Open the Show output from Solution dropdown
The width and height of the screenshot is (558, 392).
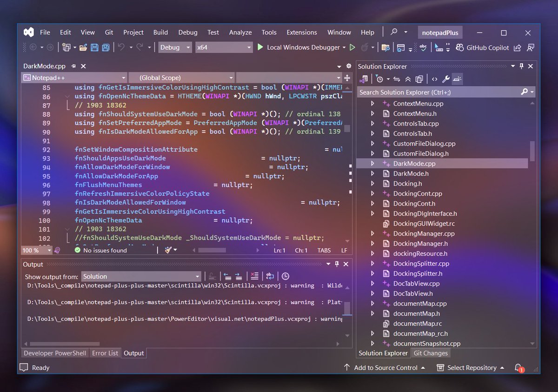pos(141,276)
